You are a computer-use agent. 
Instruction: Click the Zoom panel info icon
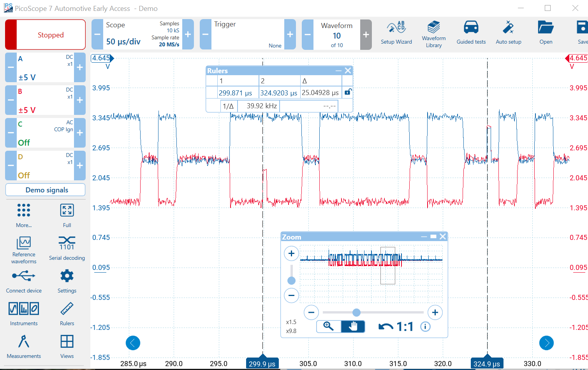(x=425, y=326)
